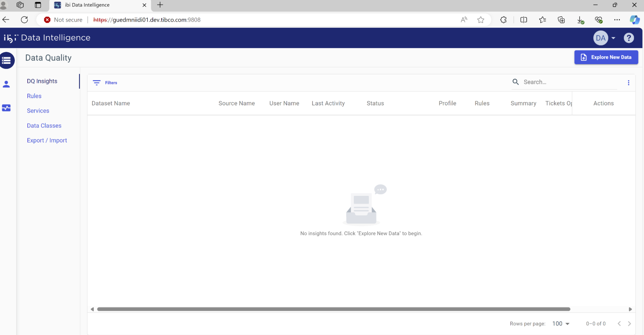Screen dimensions: 644x335
Task: Click the horizontal scrollbar thumb
Action: (334, 309)
